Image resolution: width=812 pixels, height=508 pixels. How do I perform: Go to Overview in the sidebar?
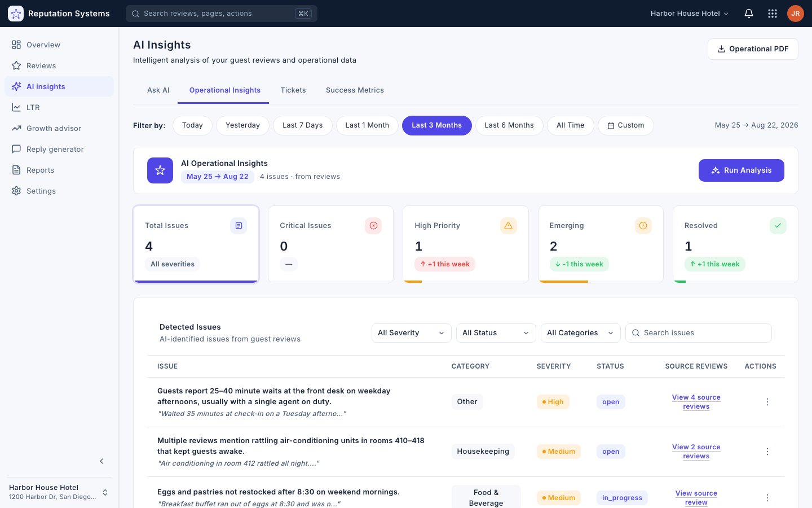tap(59, 45)
